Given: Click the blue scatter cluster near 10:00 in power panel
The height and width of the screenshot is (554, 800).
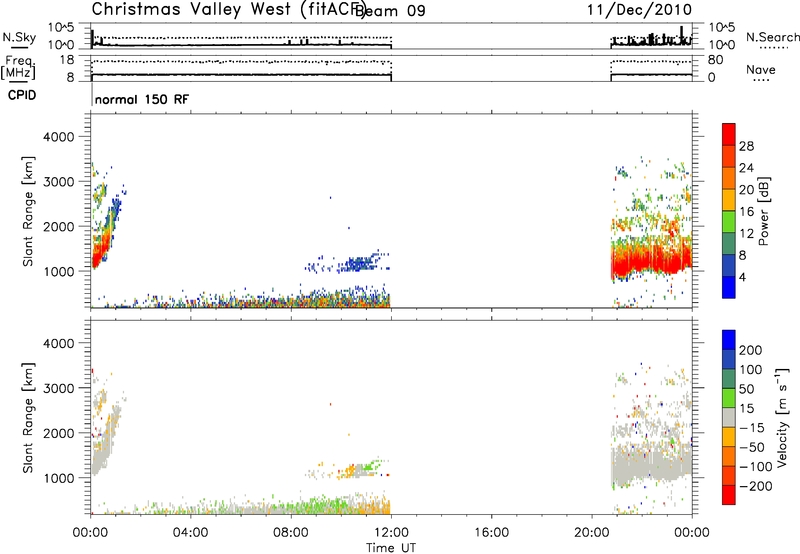Looking at the screenshot, I should point(360,264).
